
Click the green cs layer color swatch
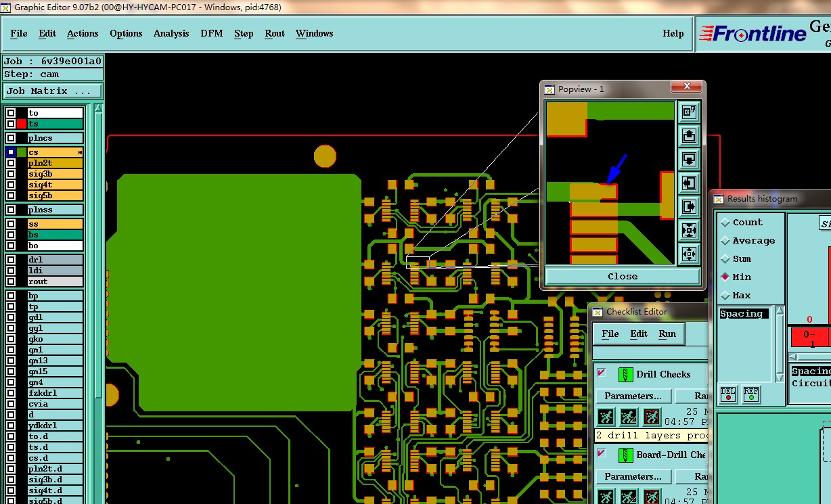tap(22, 153)
